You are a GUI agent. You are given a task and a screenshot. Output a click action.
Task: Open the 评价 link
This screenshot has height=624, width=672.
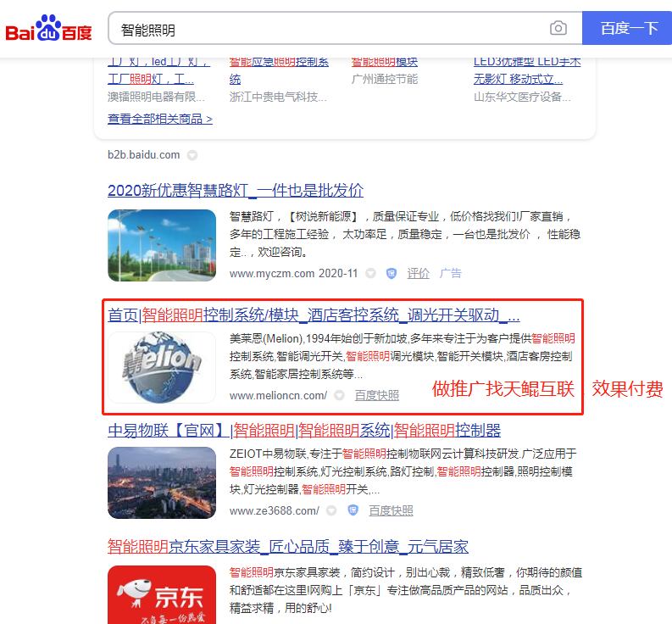[418, 273]
